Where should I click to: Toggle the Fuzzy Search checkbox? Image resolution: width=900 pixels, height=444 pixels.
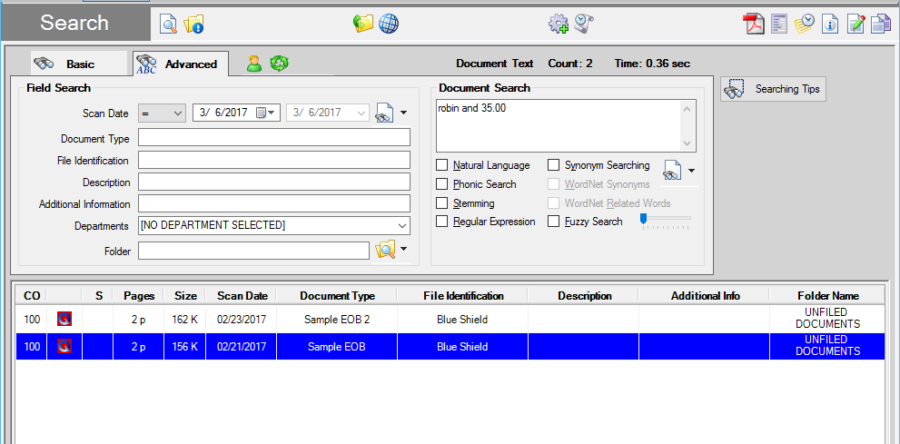click(x=554, y=221)
